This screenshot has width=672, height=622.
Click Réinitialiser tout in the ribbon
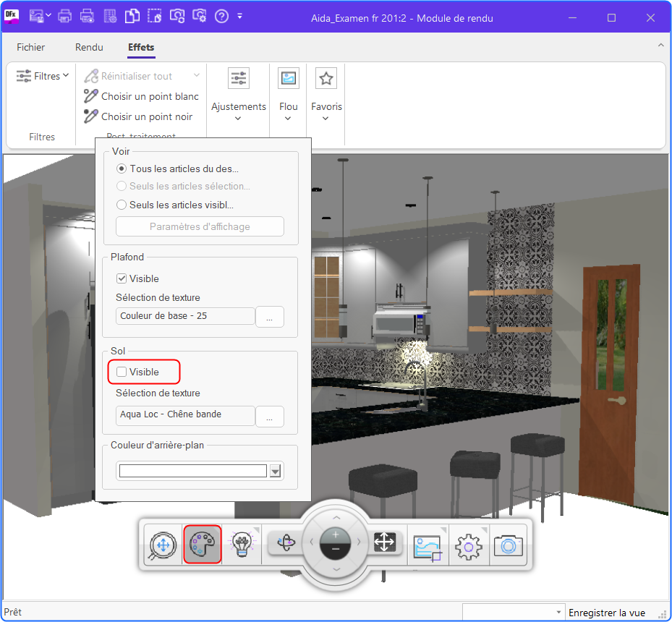pos(136,76)
